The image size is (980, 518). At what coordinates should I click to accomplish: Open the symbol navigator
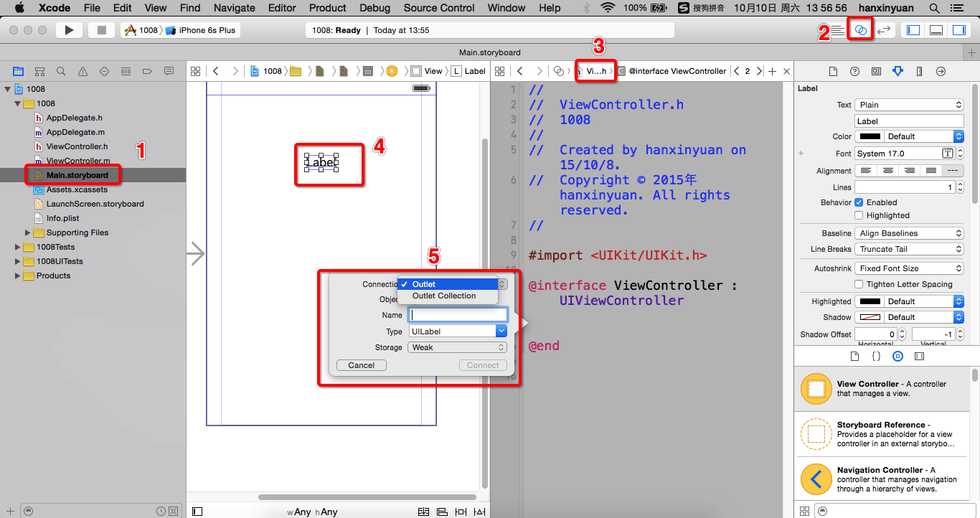point(39,71)
